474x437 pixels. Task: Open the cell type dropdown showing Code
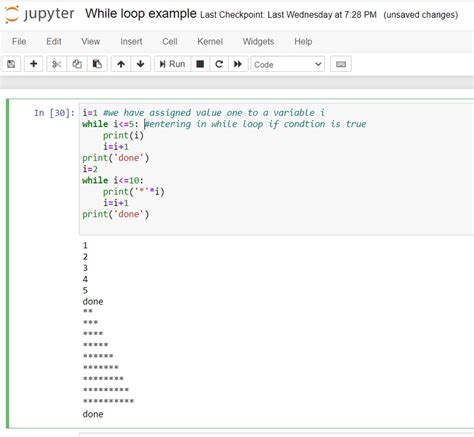[x=288, y=64]
